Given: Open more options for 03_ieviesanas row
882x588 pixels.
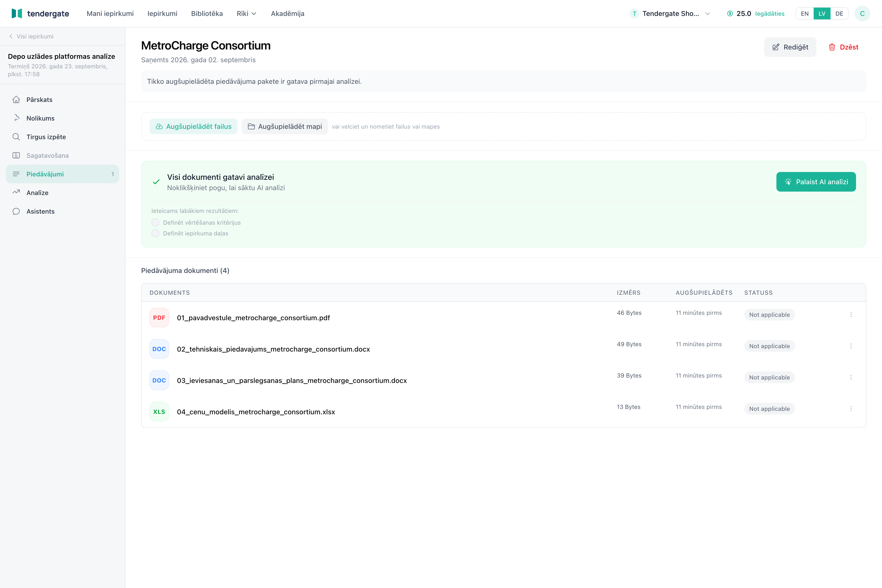Looking at the screenshot, I should pos(851,377).
